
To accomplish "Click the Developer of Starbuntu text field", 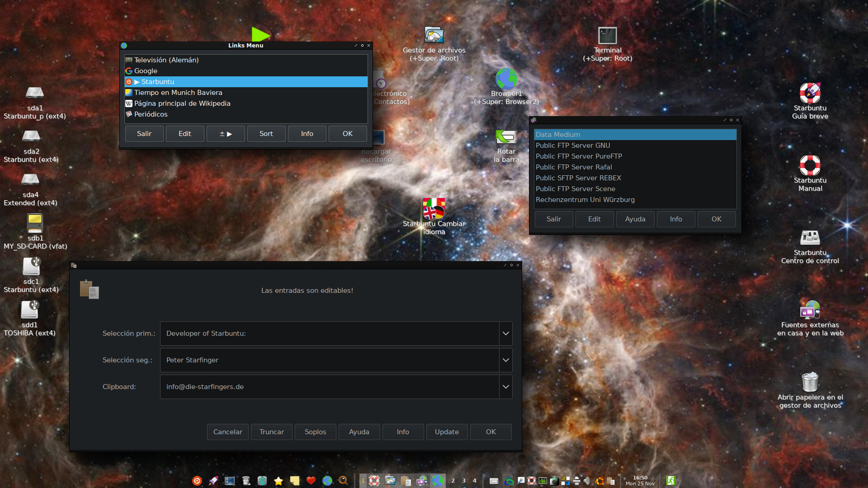I will tap(330, 333).
